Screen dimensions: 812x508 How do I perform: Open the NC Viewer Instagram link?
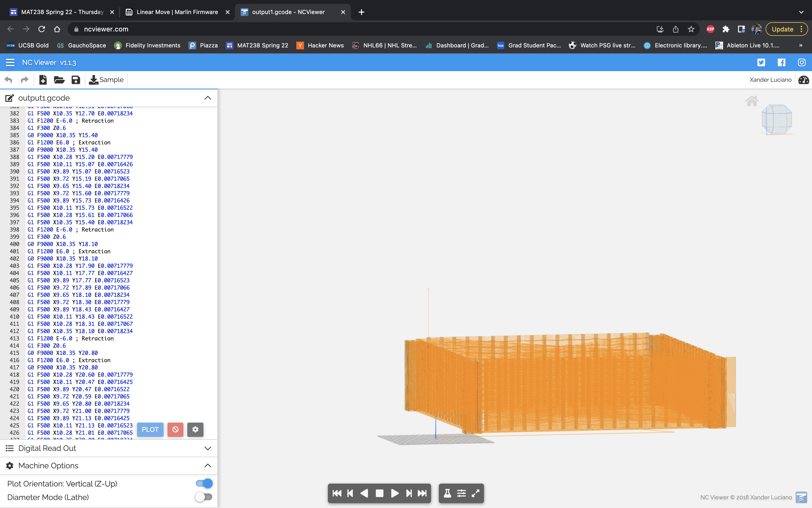coord(802,62)
